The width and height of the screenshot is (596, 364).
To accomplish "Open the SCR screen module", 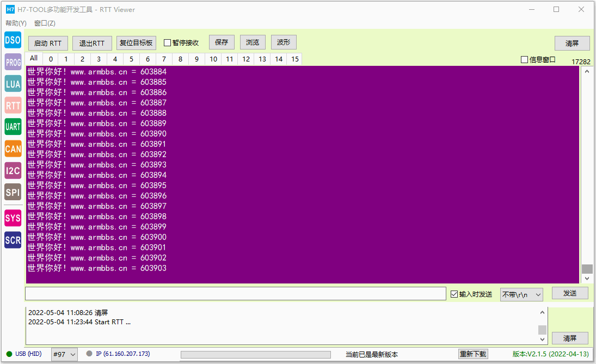I will click(13, 240).
